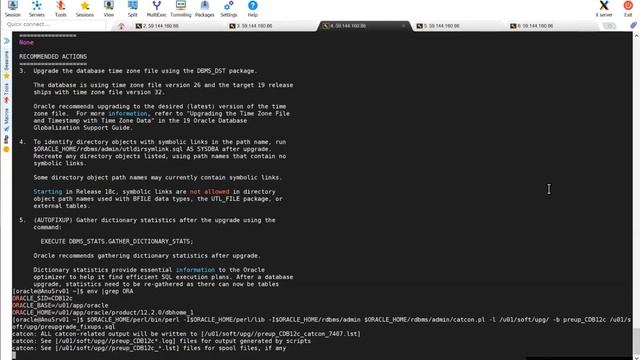Click the ORACLE_HOME dbhome_1 path line
The width and height of the screenshot is (640, 360).
[x=103, y=313]
